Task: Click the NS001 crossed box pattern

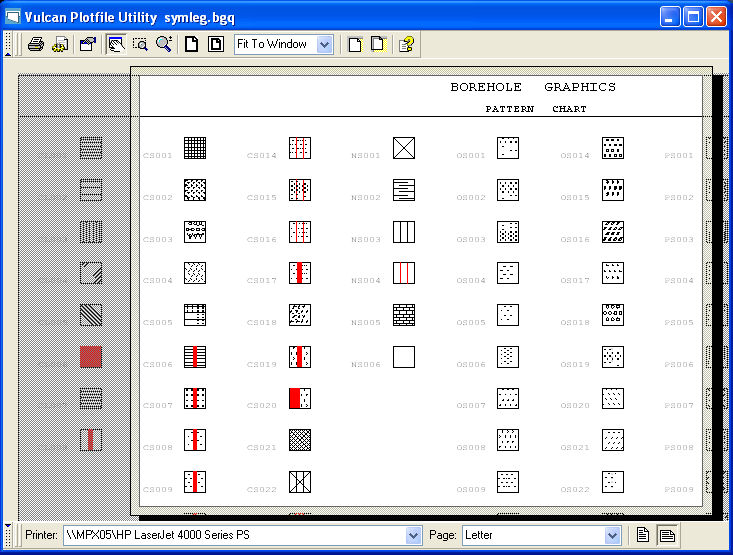Action: (403, 148)
